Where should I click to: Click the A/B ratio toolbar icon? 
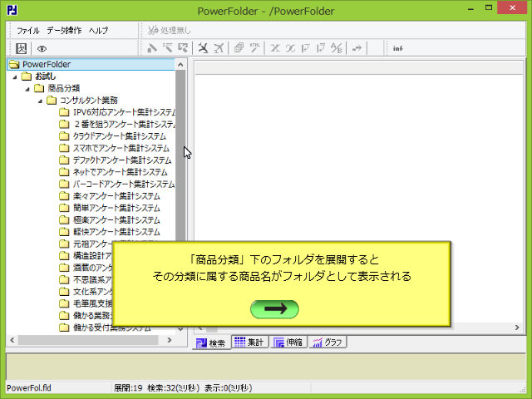pos(336,48)
